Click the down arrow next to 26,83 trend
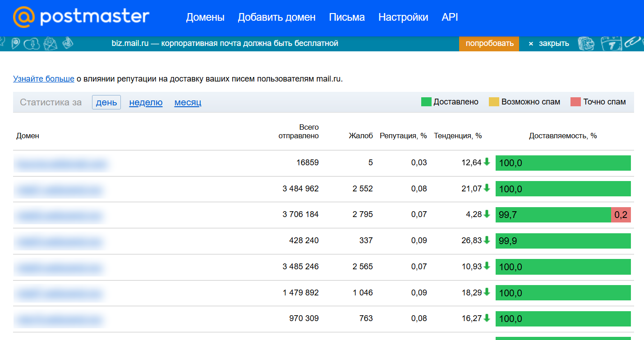This screenshot has width=644, height=340. point(487,240)
